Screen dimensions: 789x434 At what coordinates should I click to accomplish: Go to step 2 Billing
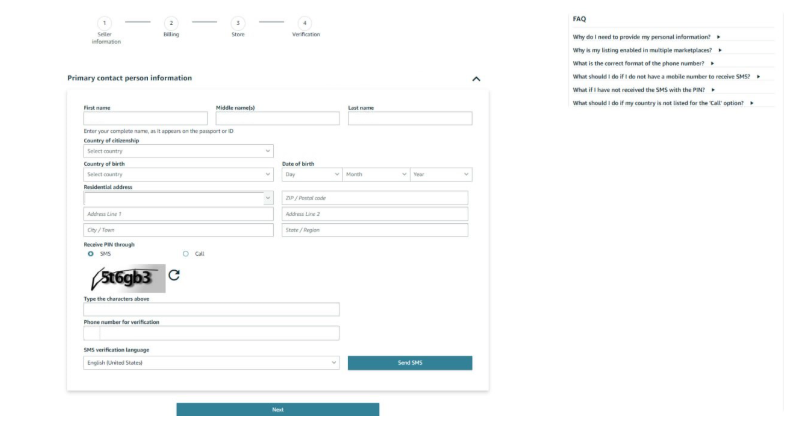(x=171, y=23)
